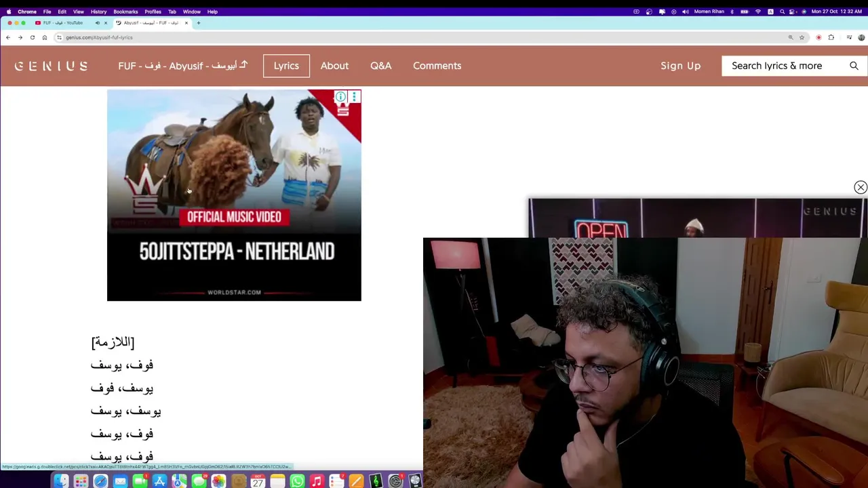Open the View menu
The height and width of the screenshot is (488, 868).
tap(78, 12)
